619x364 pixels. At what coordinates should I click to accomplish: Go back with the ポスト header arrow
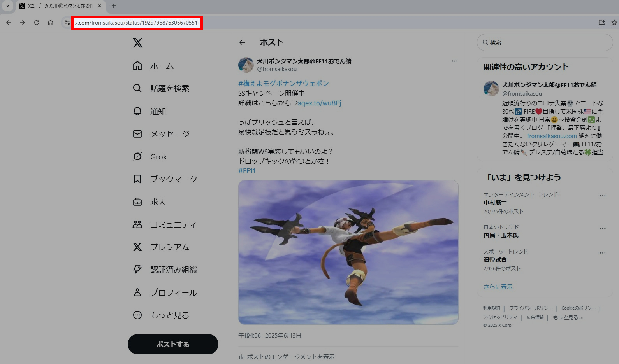click(243, 42)
